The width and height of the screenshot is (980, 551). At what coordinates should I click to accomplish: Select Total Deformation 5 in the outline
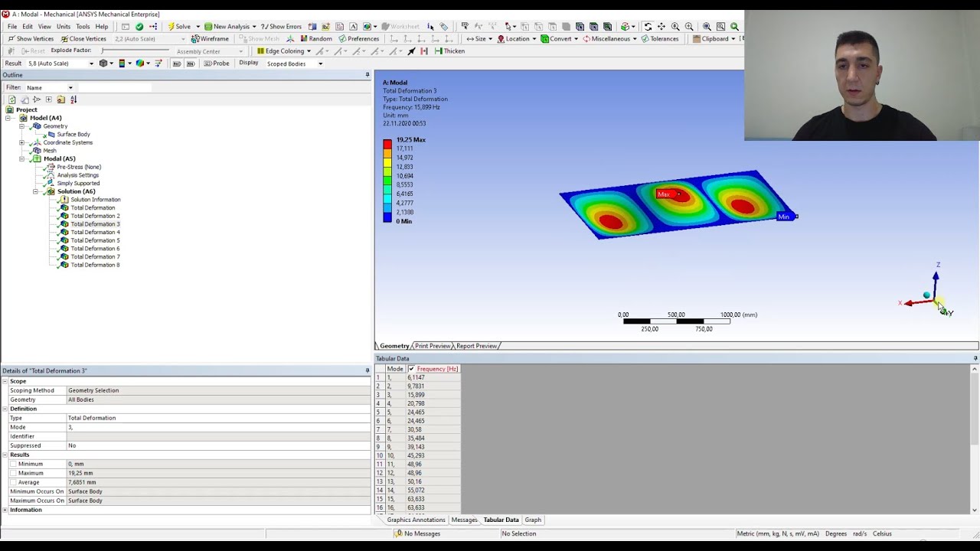tap(95, 240)
